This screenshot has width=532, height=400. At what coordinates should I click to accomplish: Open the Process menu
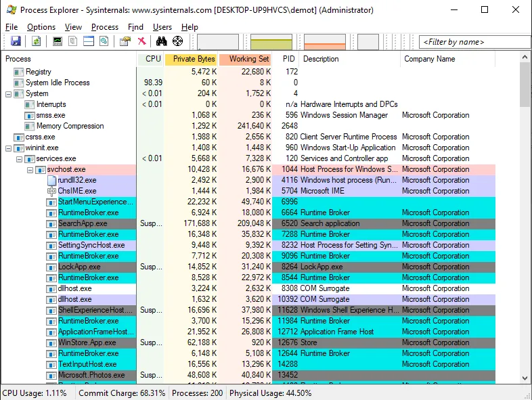[x=105, y=27]
